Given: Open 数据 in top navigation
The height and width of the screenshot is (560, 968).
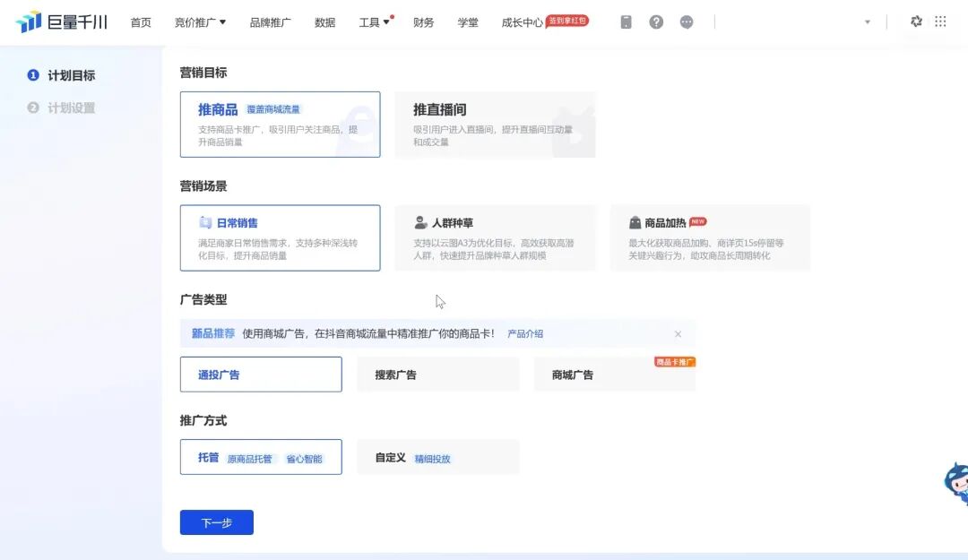Looking at the screenshot, I should pyautogui.click(x=324, y=22).
